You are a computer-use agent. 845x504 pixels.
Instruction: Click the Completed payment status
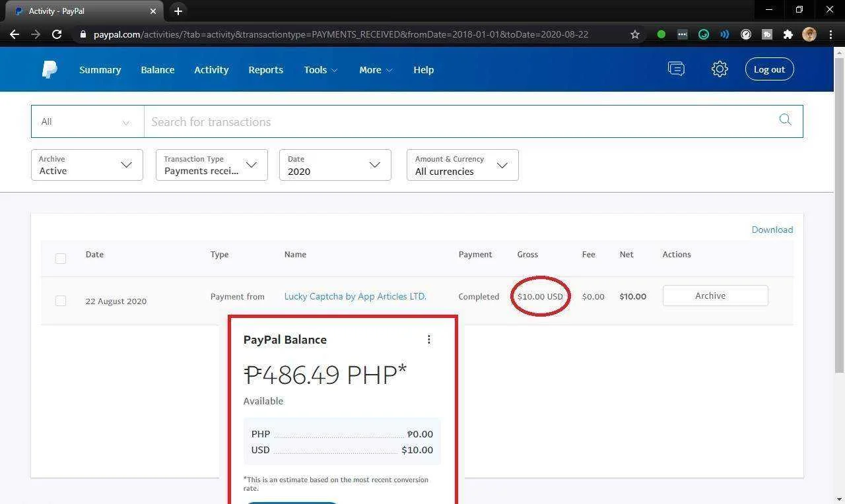click(x=479, y=297)
